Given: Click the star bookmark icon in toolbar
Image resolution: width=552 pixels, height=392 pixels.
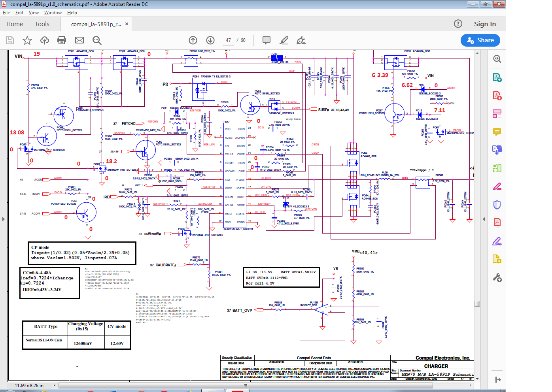Looking at the screenshot, I should [x=27, y=40].
